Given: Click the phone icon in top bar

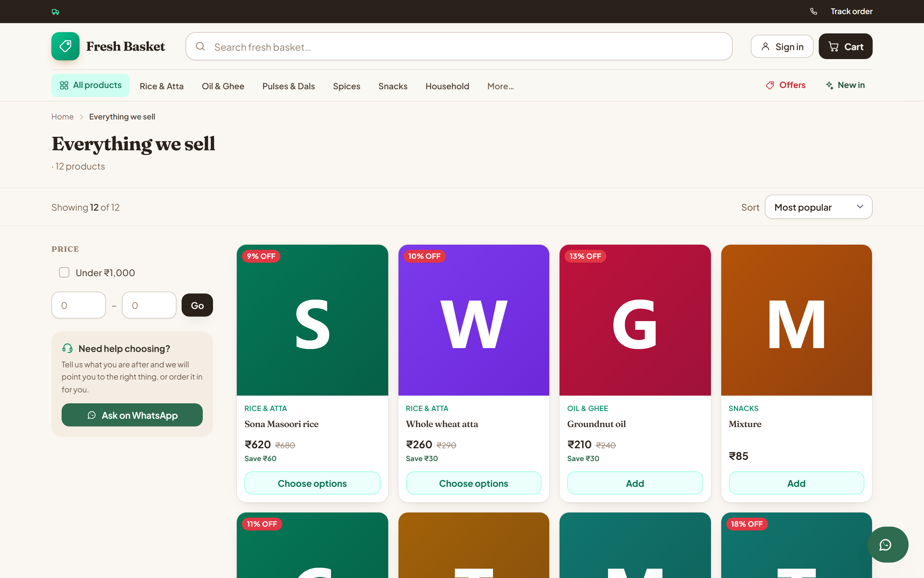Looking at the screenshot, I should point(814,12).
